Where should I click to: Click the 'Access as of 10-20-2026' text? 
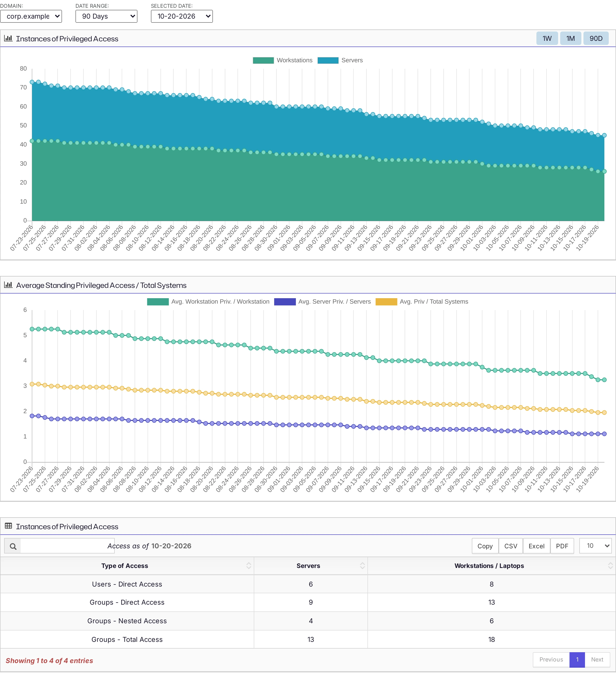[x=149, y=546]
